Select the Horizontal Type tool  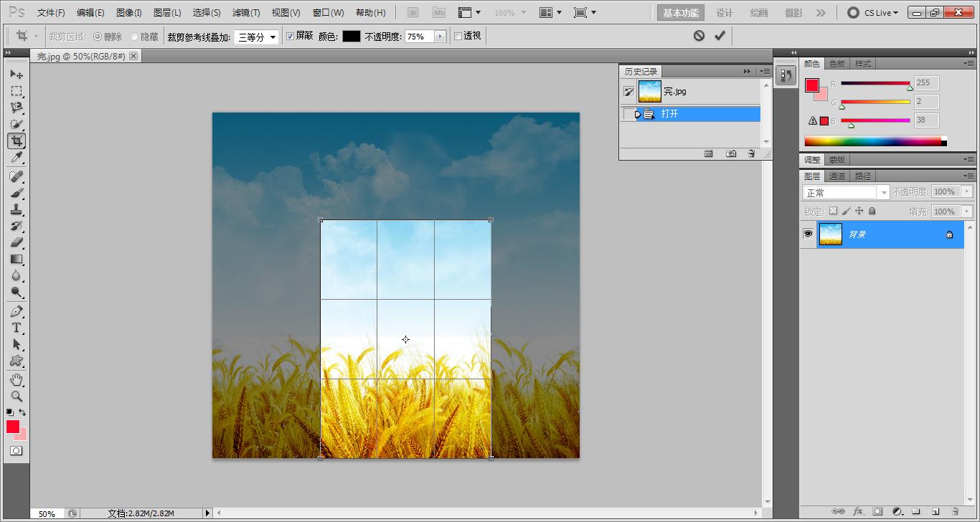click(x=17, y=328)
